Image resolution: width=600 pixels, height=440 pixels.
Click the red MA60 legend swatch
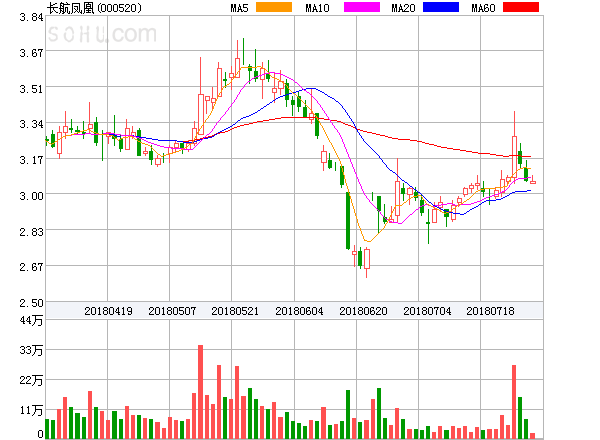pos(521,7)
